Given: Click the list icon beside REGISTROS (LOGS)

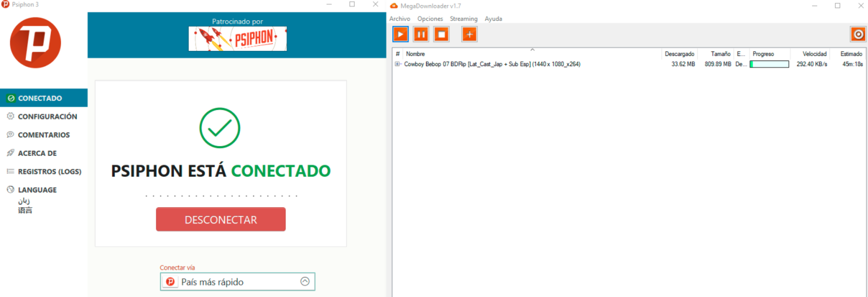Looking at the screenshot, I should click(x=10, y=172).
